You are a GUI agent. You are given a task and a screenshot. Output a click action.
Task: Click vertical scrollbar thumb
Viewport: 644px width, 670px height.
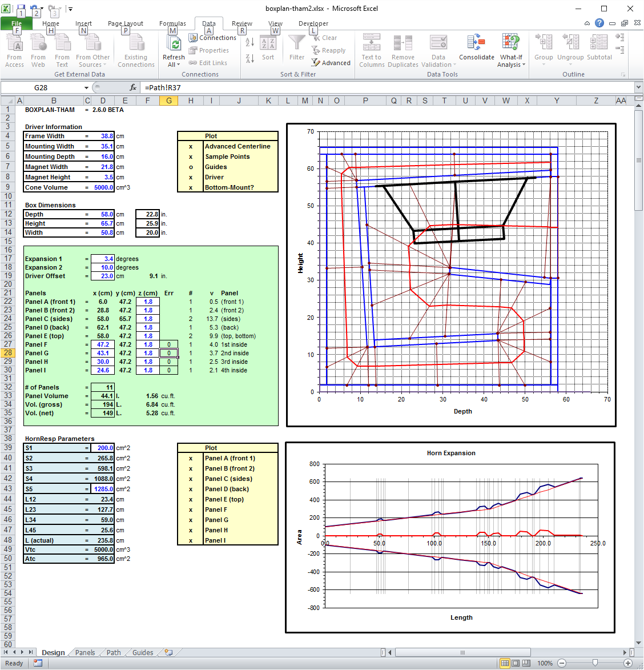point(638,161)
